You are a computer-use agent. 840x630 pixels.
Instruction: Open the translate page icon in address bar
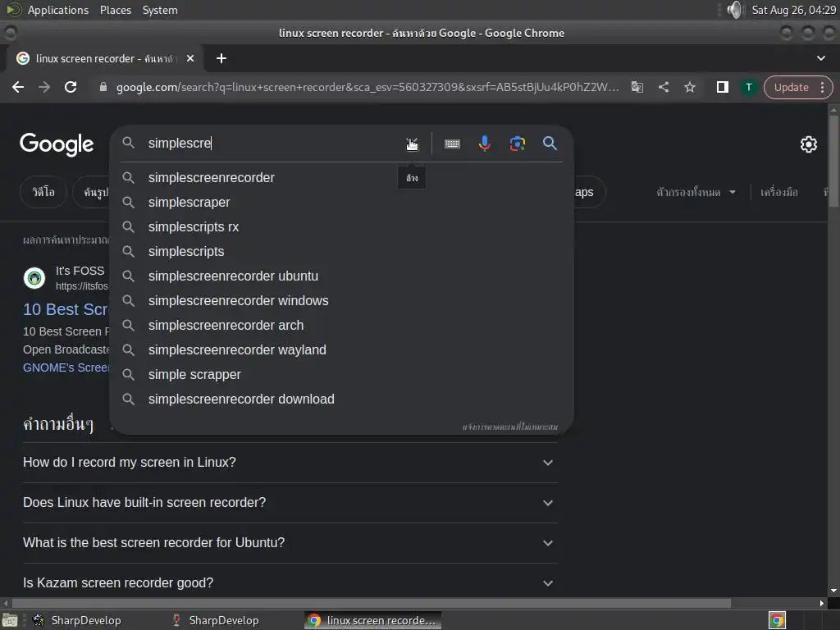pos(637,87)
